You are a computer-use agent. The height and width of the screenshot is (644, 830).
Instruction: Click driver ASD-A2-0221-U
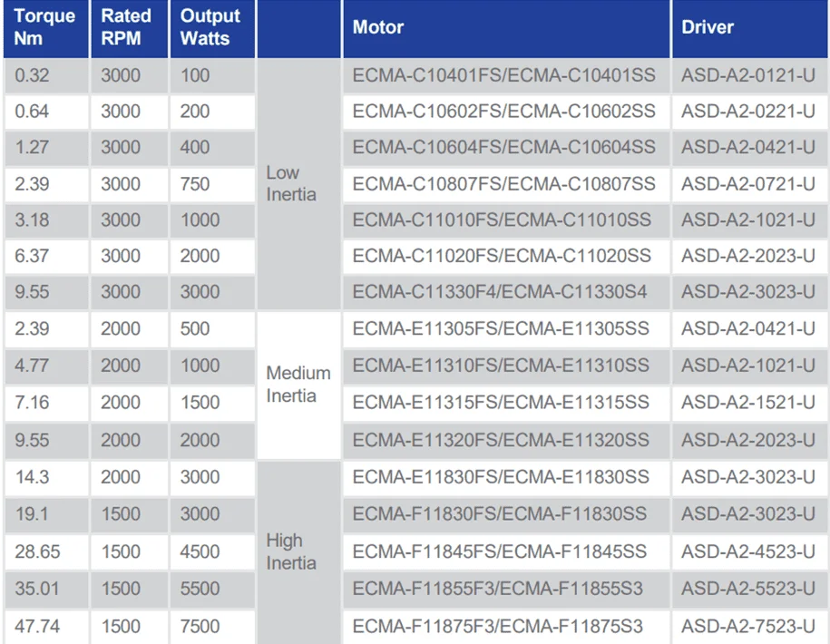pyautogui.click(x=750, y=112)
